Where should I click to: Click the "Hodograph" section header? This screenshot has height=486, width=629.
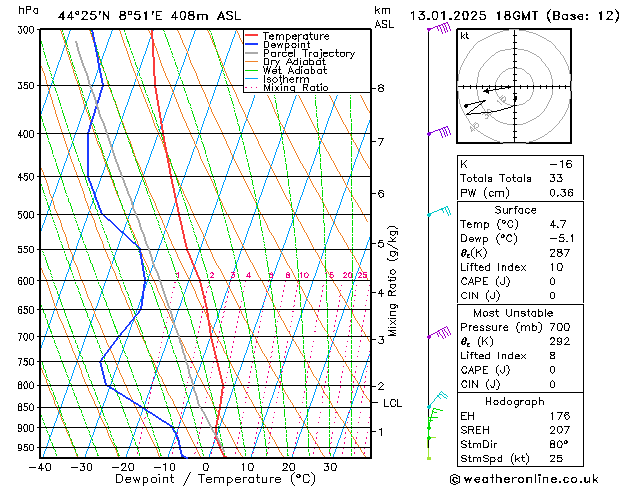515,401
